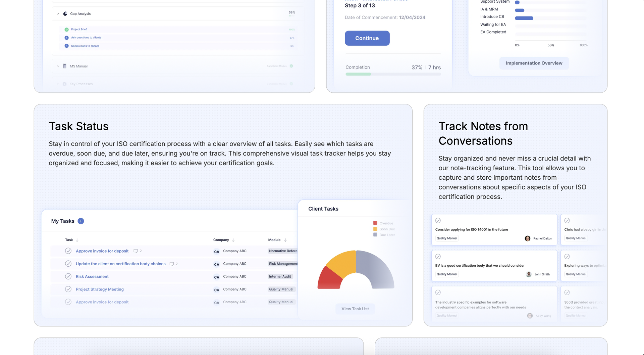Sort tasks using the Company column arrow
Screen dimensions: 644x355
233,240
